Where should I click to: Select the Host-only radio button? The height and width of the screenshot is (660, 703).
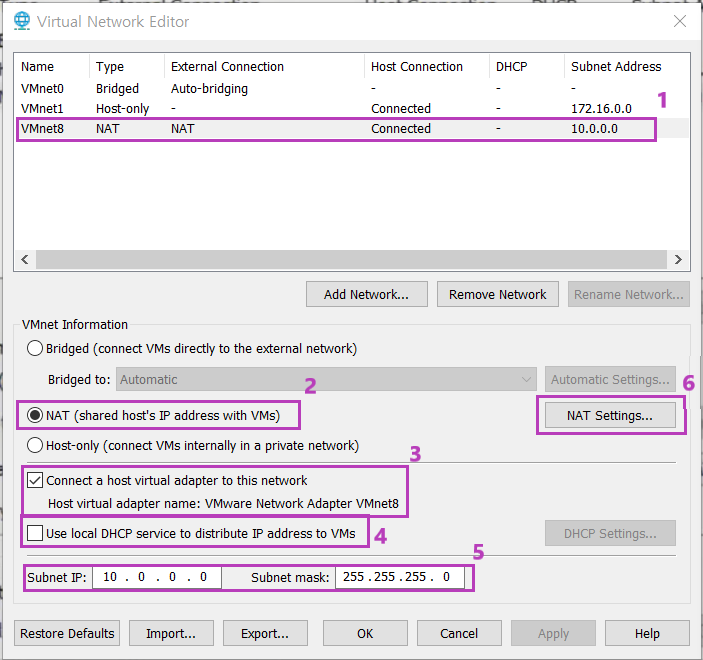35,445
